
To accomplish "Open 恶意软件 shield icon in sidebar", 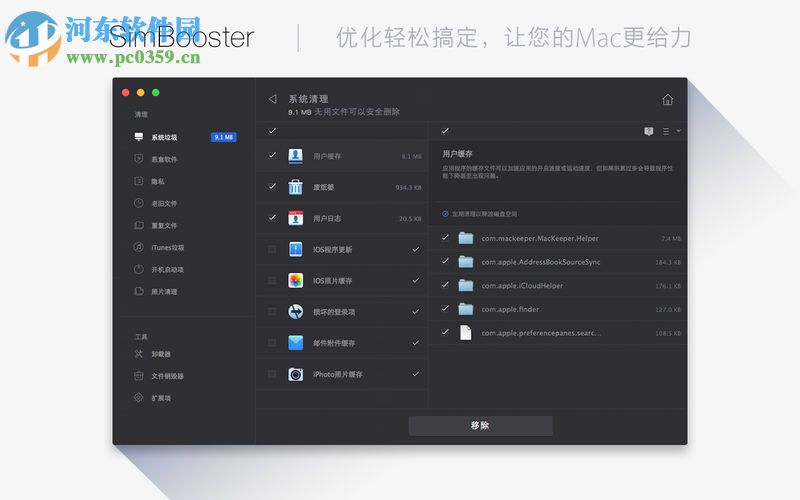I will coord(138,159).
